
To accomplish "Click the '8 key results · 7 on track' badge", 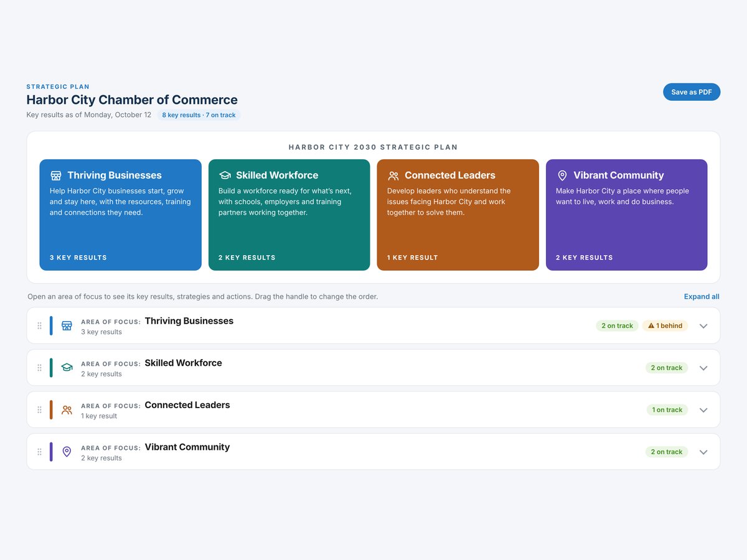I will (x=199, y=115).
